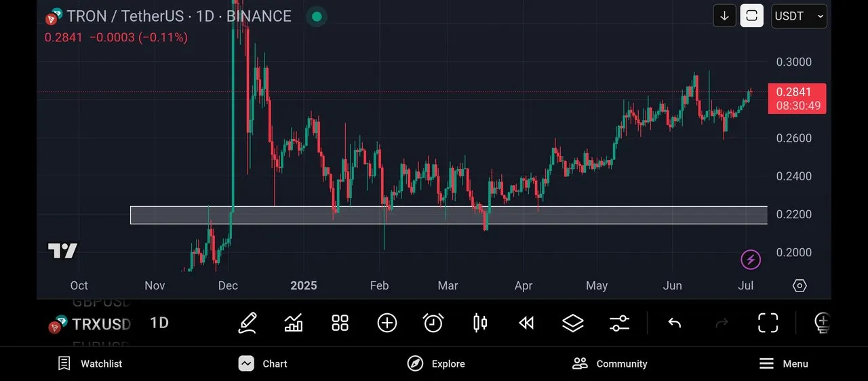This screenshot has width=868, height=381.
Task: Change the 1D interval selector
Action: click(159, 323)
